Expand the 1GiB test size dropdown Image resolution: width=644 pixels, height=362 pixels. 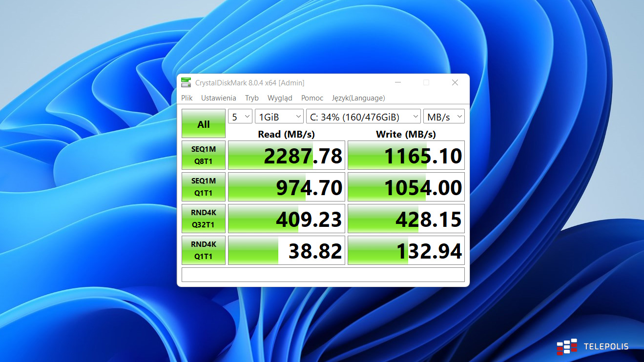tap(279, 117)
